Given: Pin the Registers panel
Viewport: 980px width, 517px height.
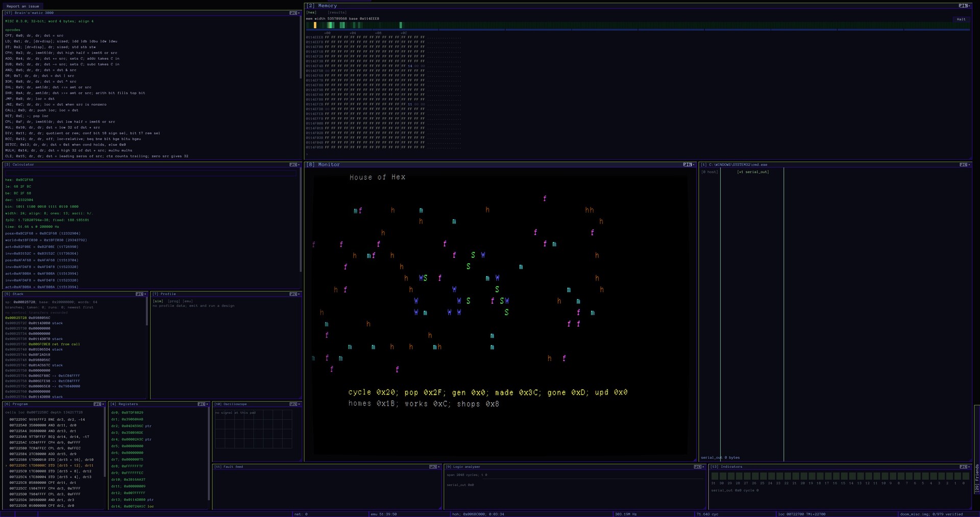Looking at the screenshot, I should click(201, 404).
